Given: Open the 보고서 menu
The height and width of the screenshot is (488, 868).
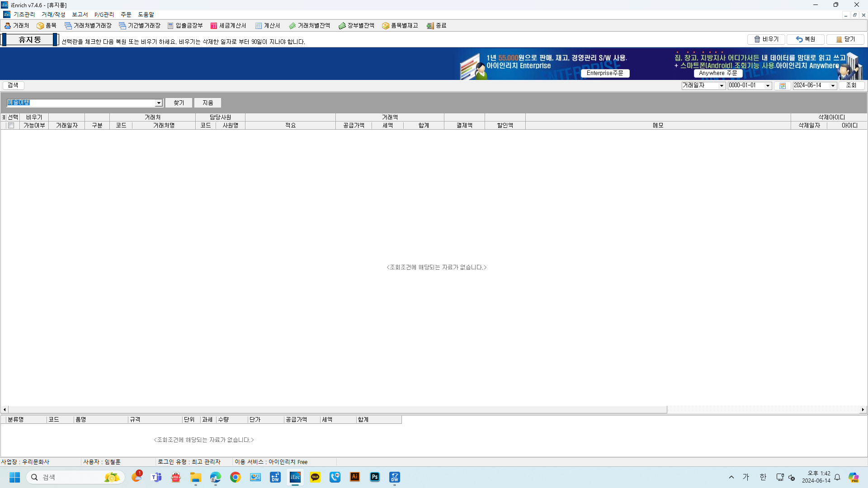Looking at the screenshot, I should [80, 14].
